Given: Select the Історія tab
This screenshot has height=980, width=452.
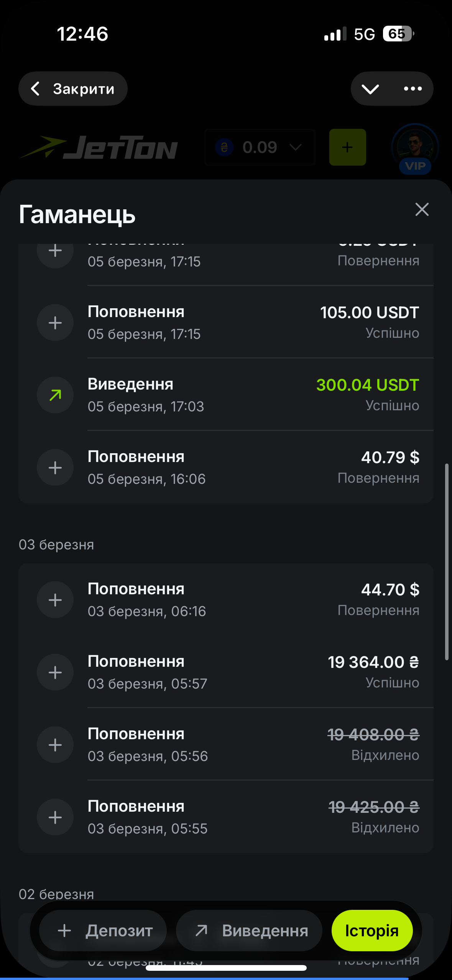Looking at the screenshot, I should tap(372, 931).
